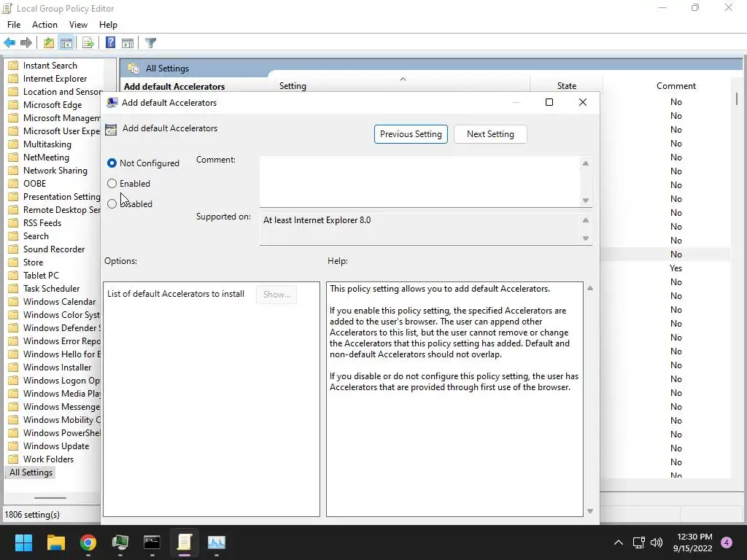Open the network tray icon
Viewport: 747px width, 560px height.
coord(638,542)
